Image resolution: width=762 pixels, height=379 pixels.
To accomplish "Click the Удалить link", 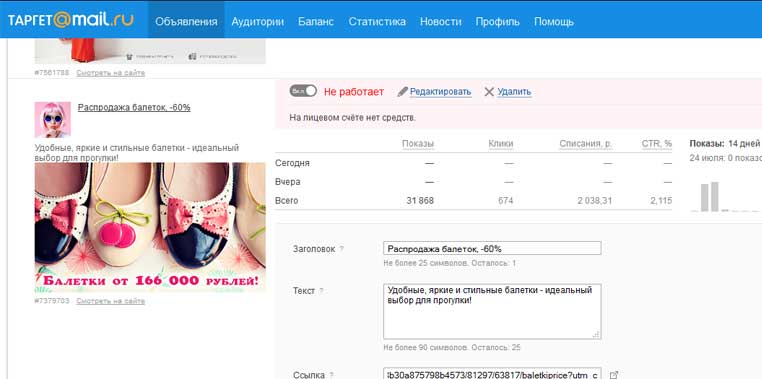I will 514,92.
